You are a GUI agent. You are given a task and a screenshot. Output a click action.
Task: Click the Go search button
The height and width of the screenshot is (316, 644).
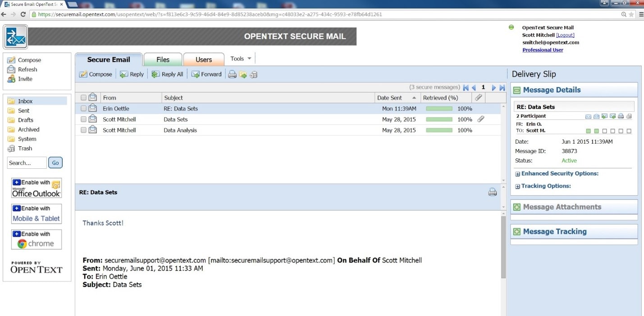click(55, 163)
